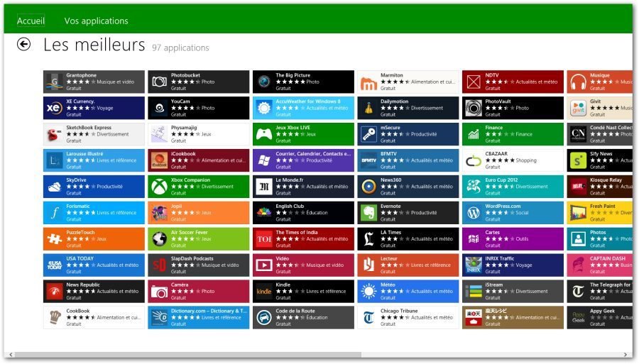Open the BFMTV tile

click(408, 160)
